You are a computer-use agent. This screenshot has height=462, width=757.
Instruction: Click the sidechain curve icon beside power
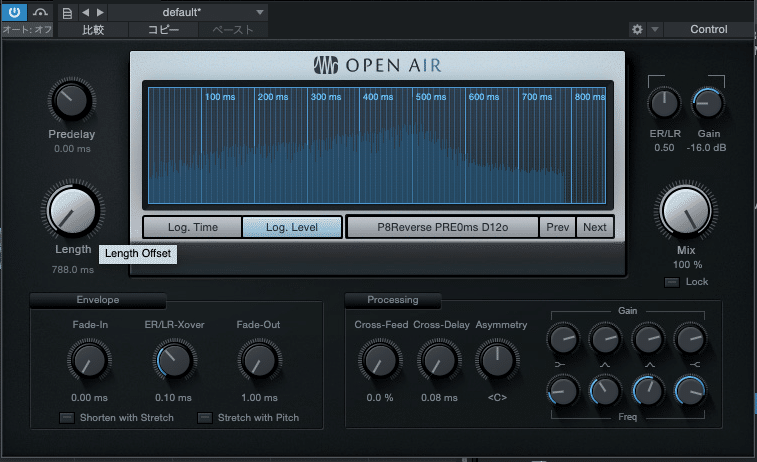coord(40,12)
